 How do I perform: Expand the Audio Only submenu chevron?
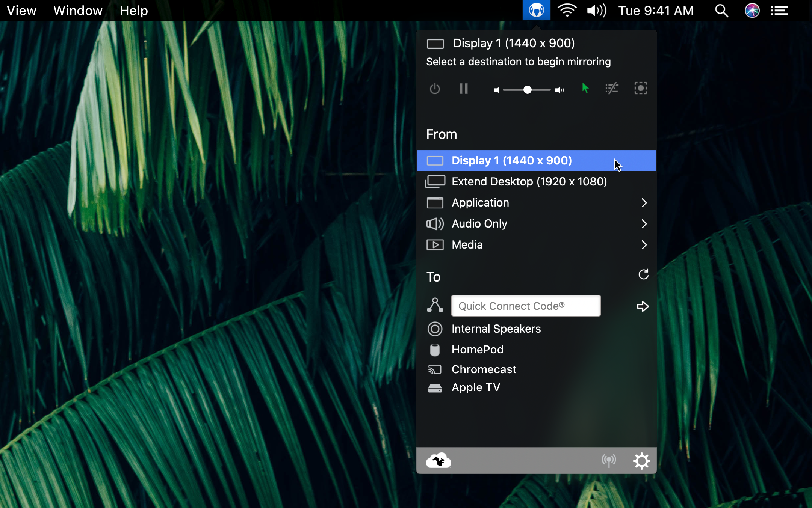[644, 224]
